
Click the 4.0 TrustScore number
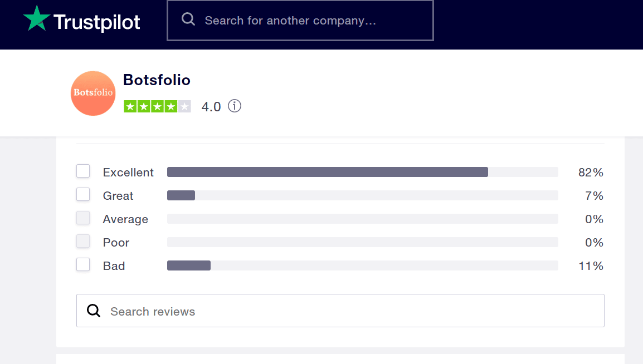(211, 107)
